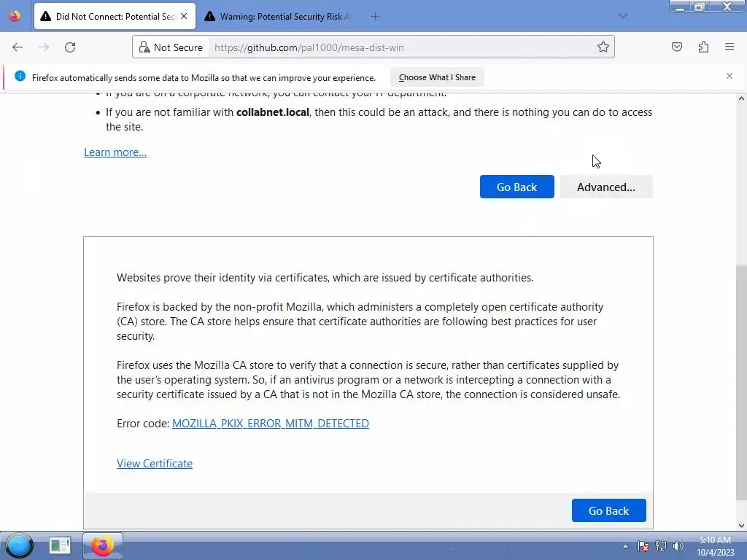Switch to Warning: Potential Security Risk tab
This screenshot has width=747, height=560.
(x=278, y=17)
